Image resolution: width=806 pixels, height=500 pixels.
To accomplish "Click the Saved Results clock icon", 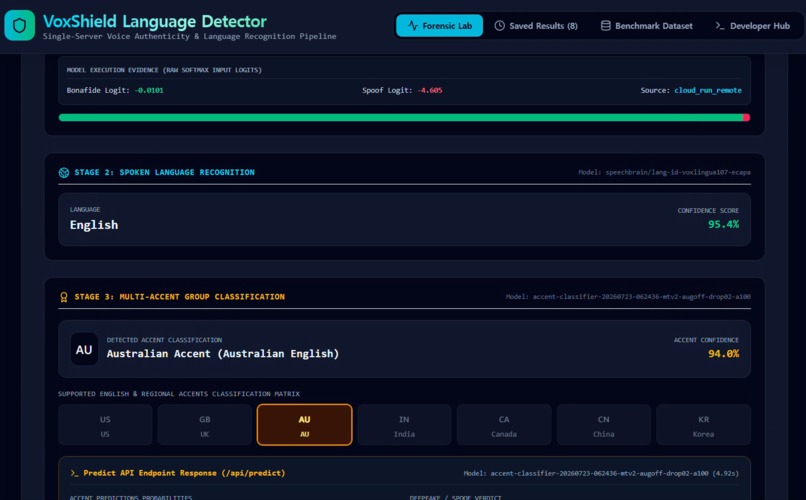I will click(x=499, y=26).
